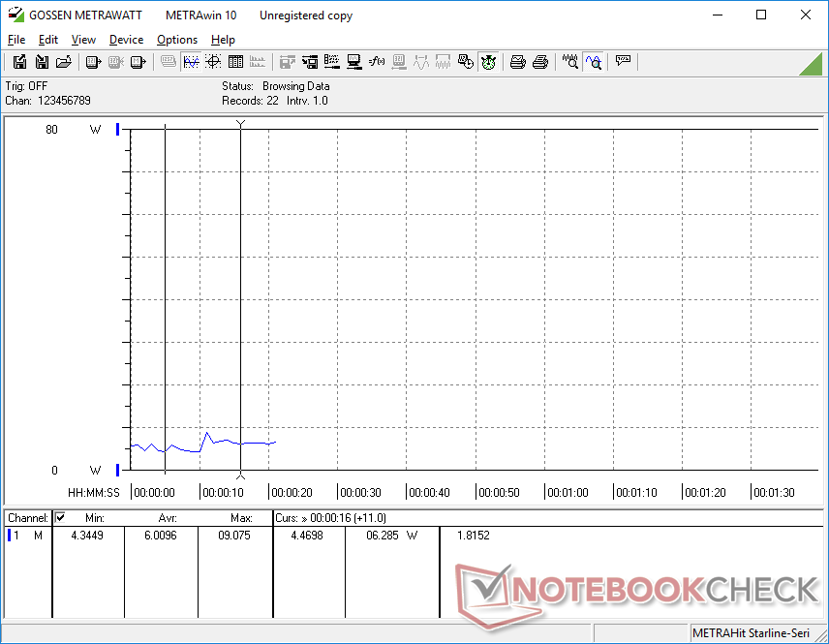829x644 pixels.
Task: Click the speech bubble comment icon
Action: [623, 61]
